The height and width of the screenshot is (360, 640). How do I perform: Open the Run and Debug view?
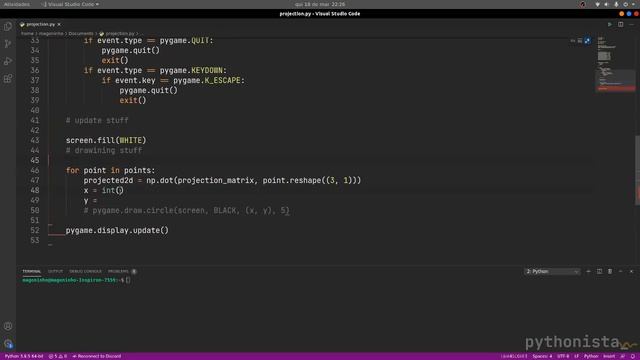[x=8, y=61]
